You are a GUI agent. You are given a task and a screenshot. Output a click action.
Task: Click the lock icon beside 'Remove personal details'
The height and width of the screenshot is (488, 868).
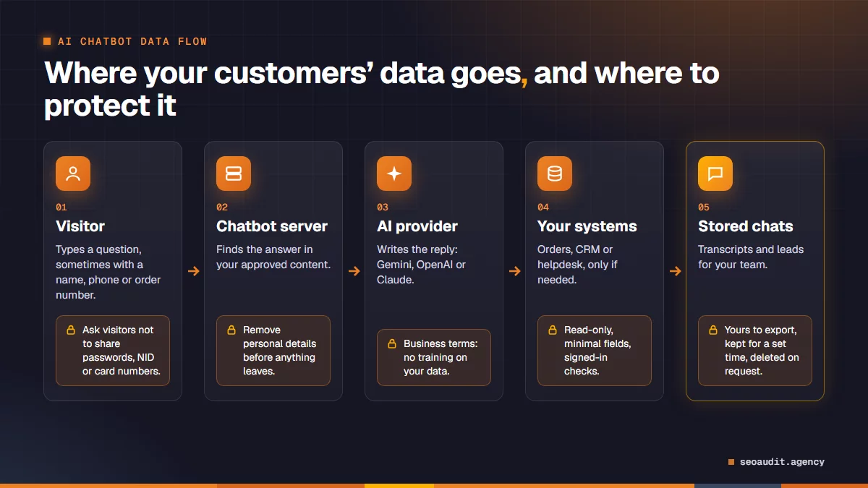click(x=231, y=330)
